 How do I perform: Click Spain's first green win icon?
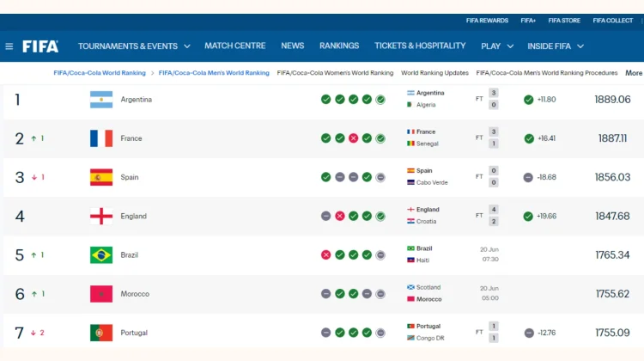click(x=325, y=177)
